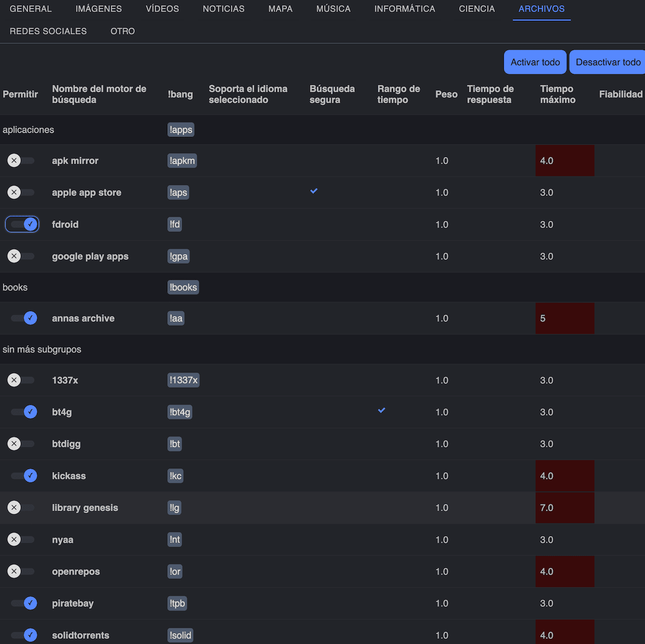
Task: Enable the apk mirror engine toggle
Action: 21,160
